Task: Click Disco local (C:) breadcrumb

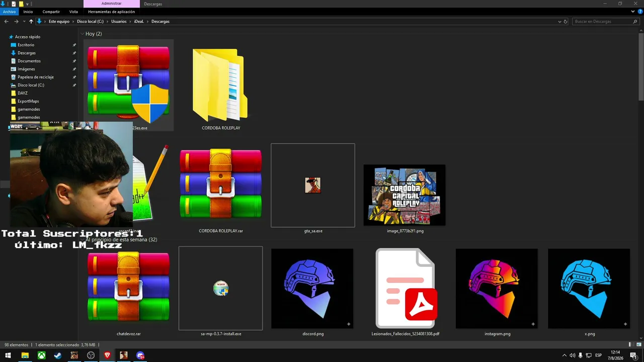Action: [90, 22]
